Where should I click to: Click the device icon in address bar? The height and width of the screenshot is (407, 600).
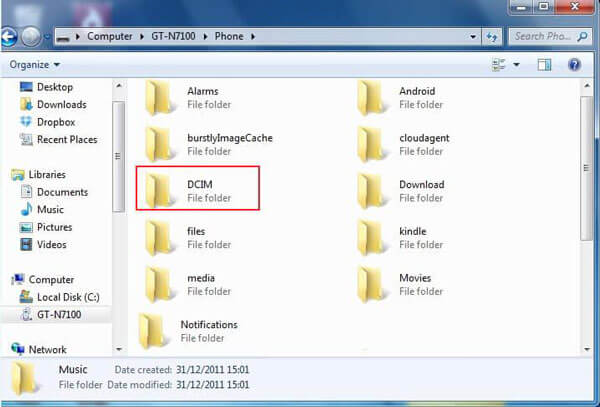[x=63, y=37]
